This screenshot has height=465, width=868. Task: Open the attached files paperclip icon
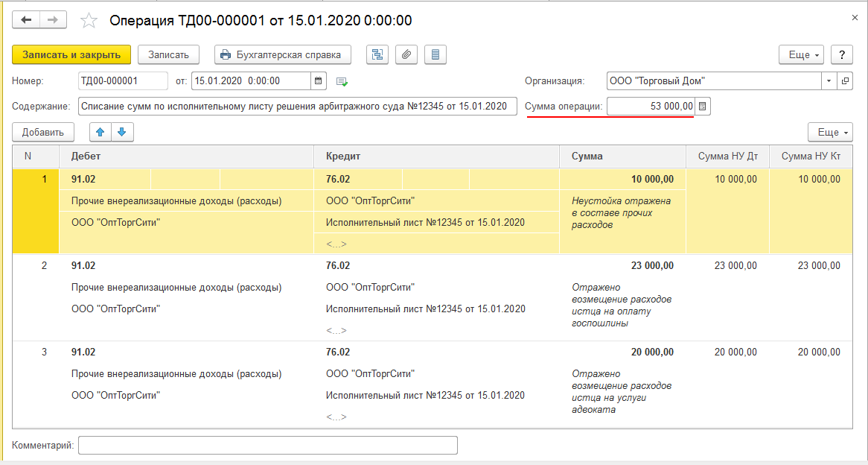pos(406,54)
